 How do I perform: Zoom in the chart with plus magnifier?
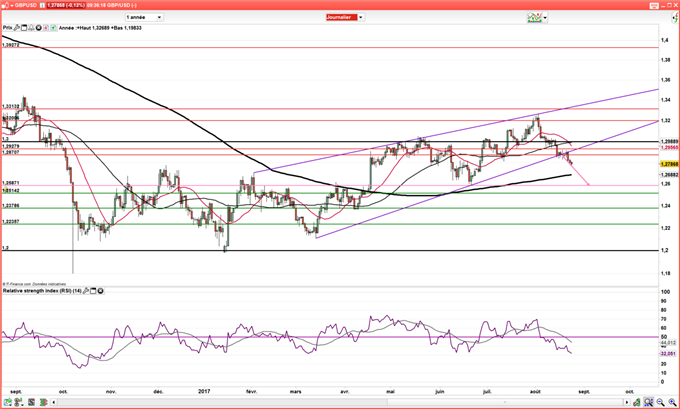pos(673,403)
